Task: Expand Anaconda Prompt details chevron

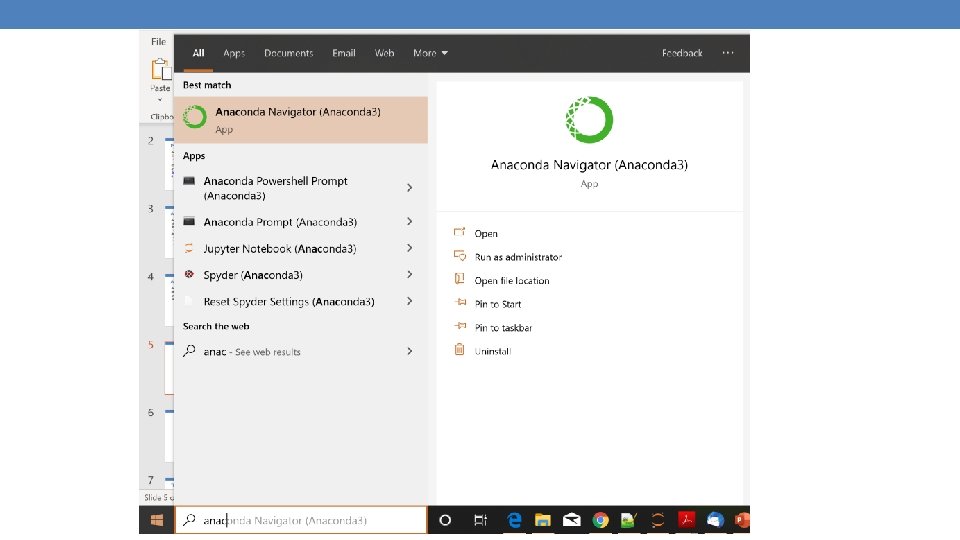Action: tap(410, 222)
